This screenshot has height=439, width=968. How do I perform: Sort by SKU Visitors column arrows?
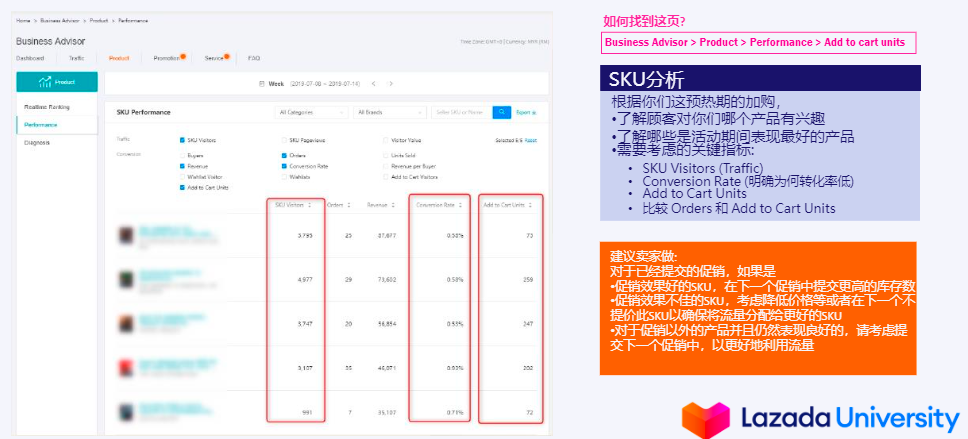309,205
